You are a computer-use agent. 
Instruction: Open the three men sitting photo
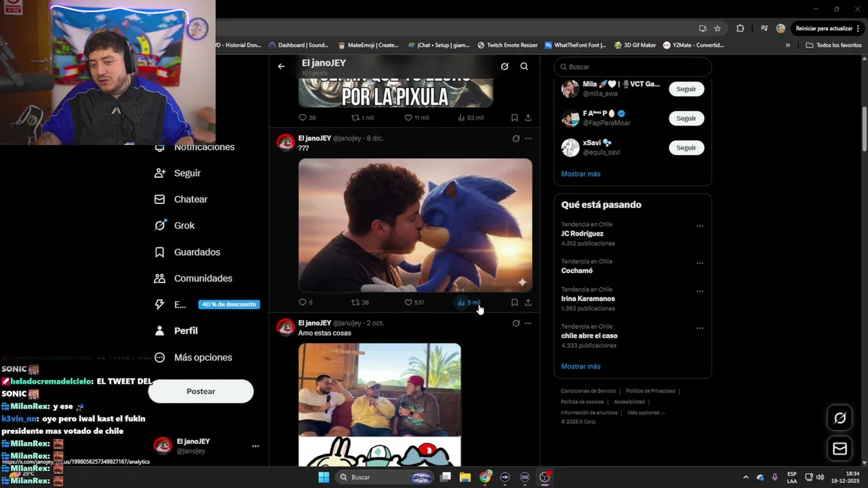[x=380, y=390]
